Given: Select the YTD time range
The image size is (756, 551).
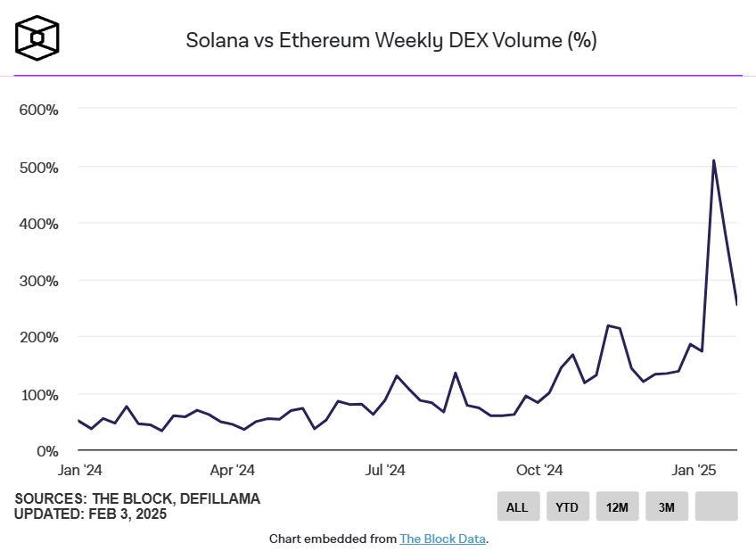Looking at the screenshot, I should pos(567,506).
